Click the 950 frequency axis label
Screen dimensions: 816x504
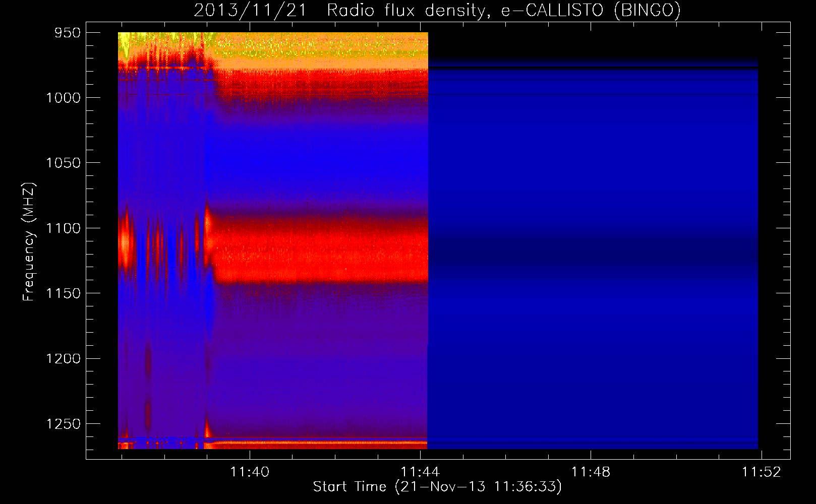tap(67, 33)
